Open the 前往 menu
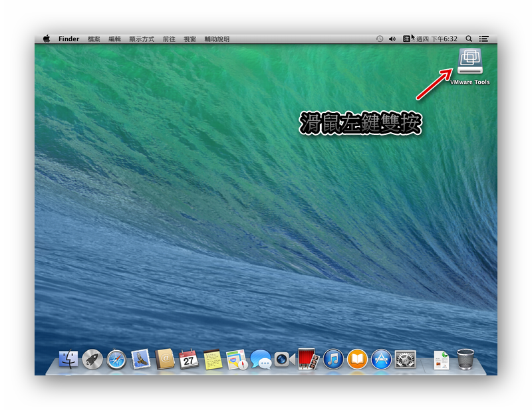 click(x=169, y=39)
